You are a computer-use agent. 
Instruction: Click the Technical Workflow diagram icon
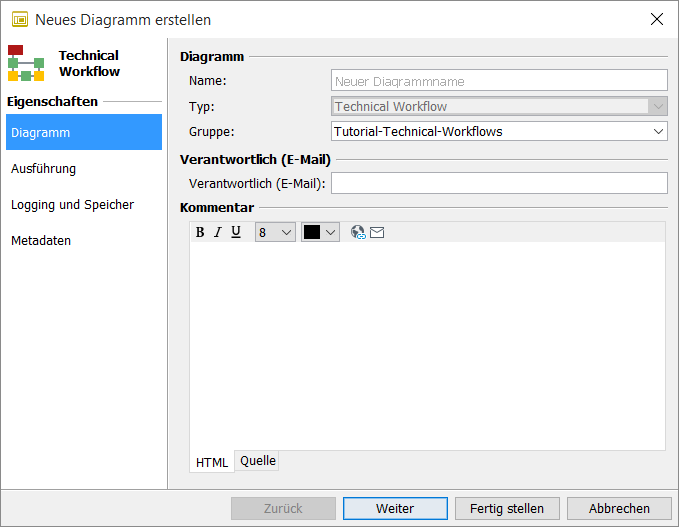26,63
